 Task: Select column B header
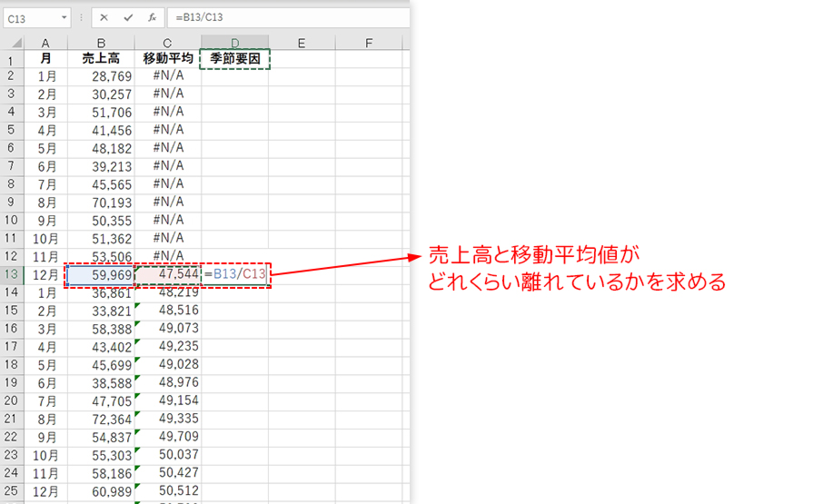101,43
